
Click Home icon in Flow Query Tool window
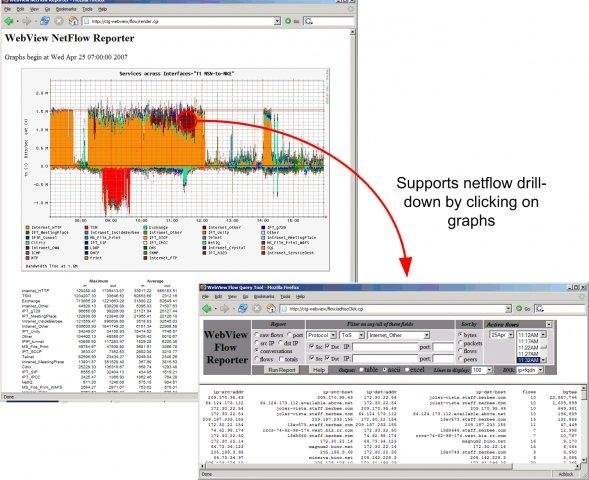[271, 309]
